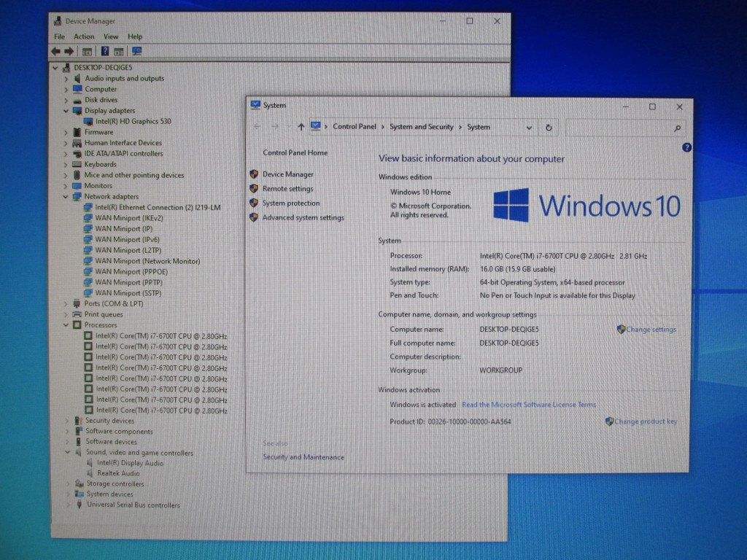Viewport: 747px width, 560px height.
Task: Open Device Manager link in System sidebar
Action: point(288,174)
